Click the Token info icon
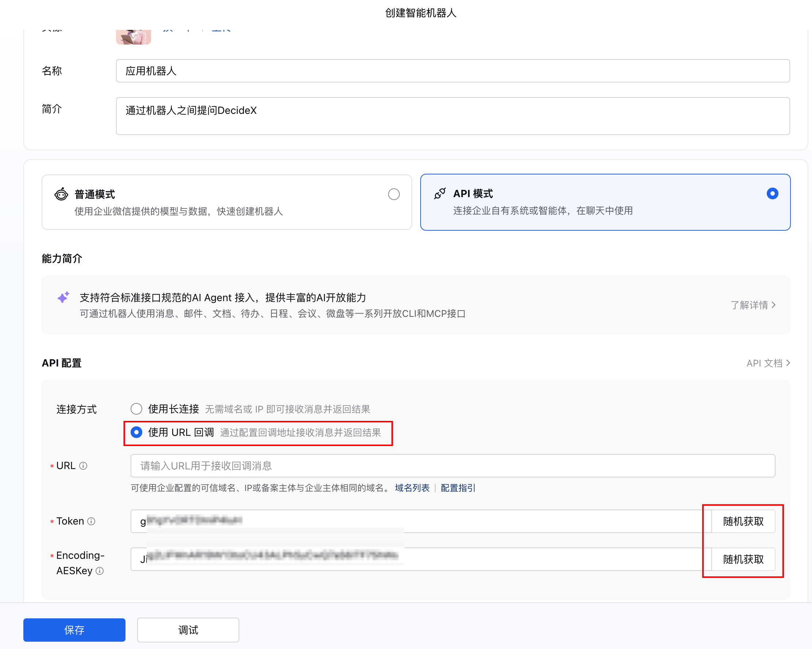Viewport: 812px width, 649px height. 91,521
